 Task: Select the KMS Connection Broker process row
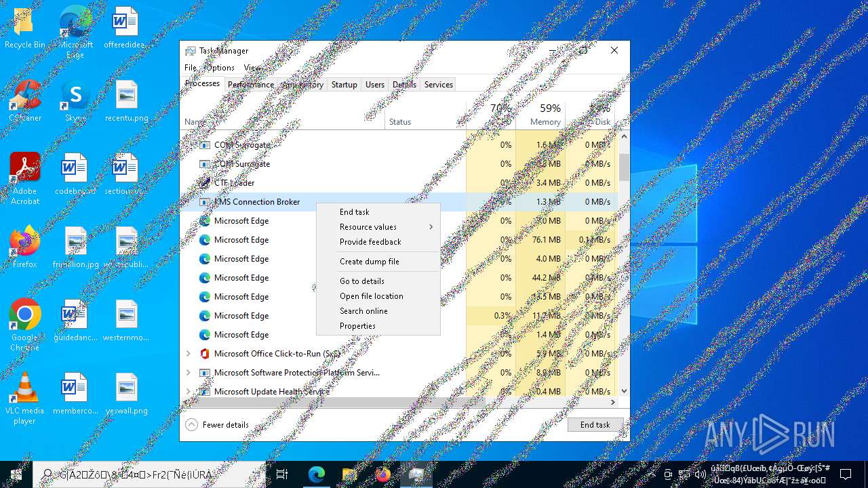(399, 201)
